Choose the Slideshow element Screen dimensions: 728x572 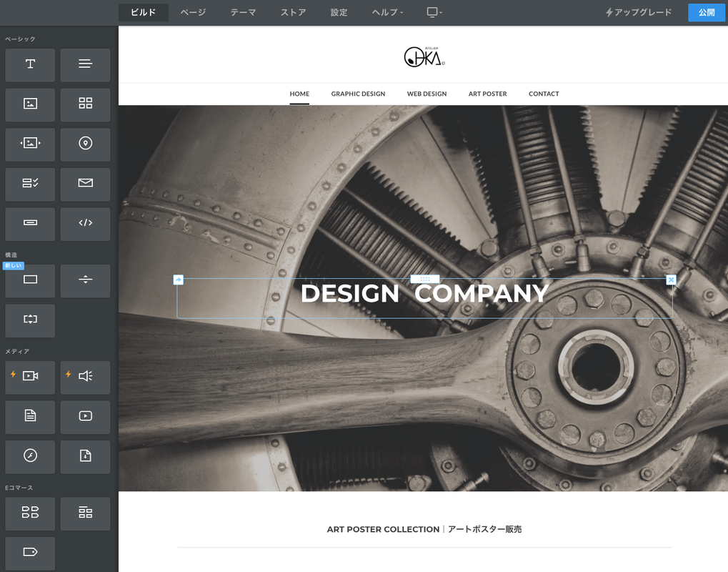tap(30, 144)
